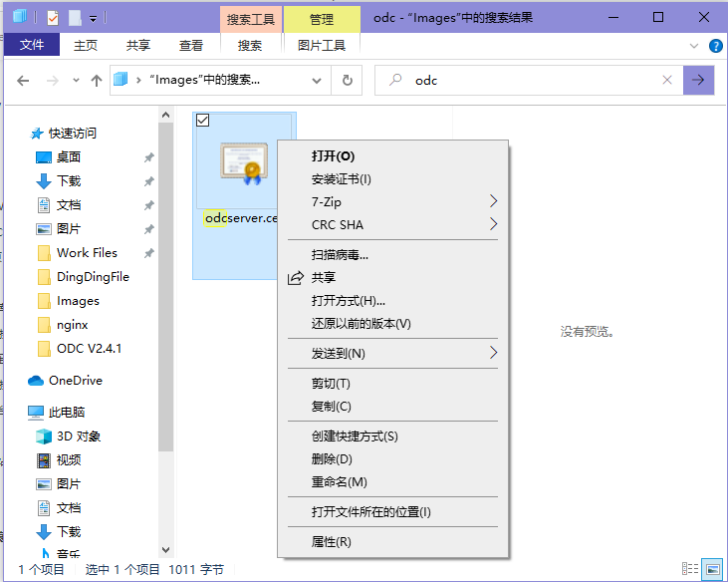Viewport: 728px width, 582px height.
Task: Click into the search box containing odc
Action: (x=529, y=81)
